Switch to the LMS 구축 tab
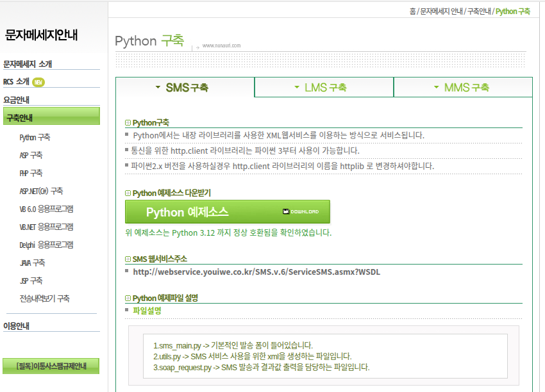The image size is (545, 392). 324,87
